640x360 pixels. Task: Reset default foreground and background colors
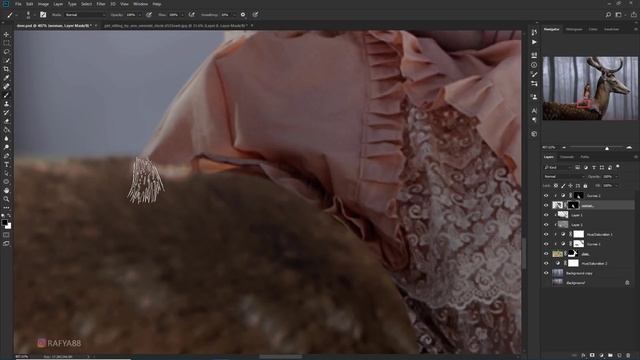pos(3,216)
